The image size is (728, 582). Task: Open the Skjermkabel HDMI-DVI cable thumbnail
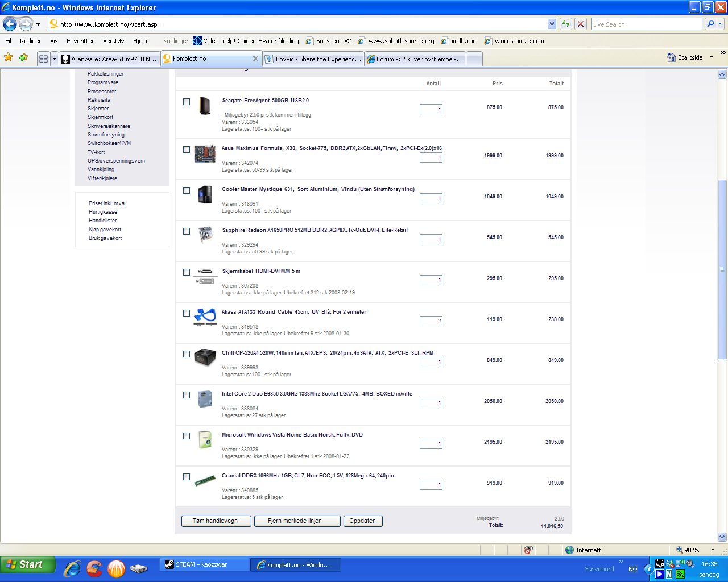(205, 276)
